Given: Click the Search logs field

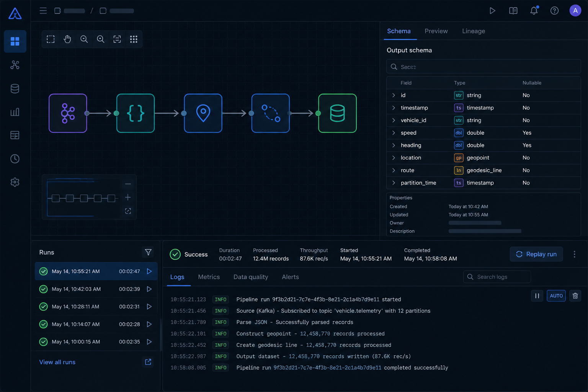Looking at the screenshot, I should coord(497,277).
